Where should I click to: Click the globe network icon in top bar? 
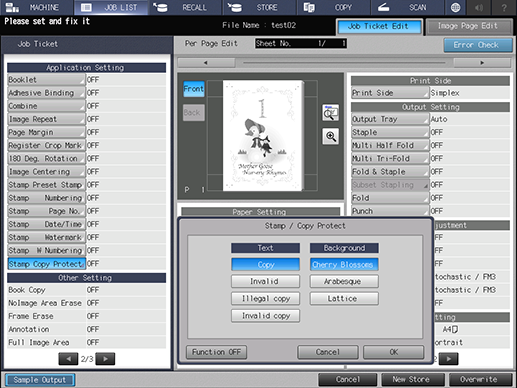pyautogui.click(x=455, y=7)
